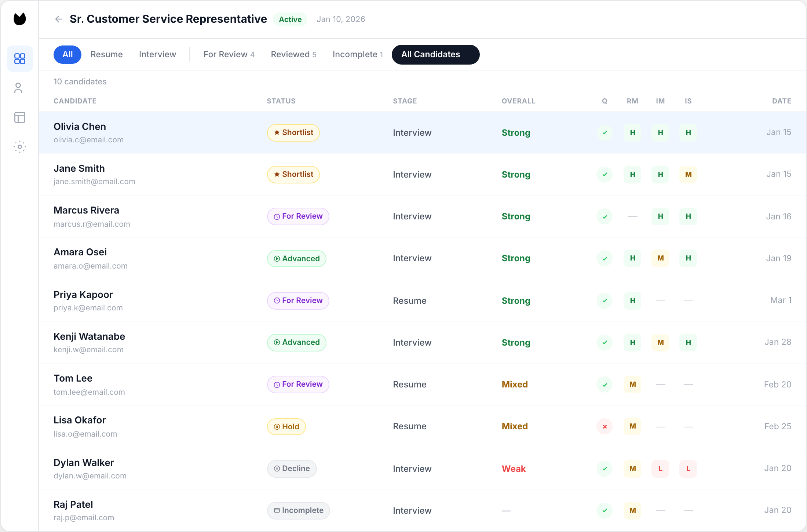The width and height of the screenshot is (807, 532).
Task: Click the cat logo at top left
Action: pyautogui.click(x=19, y=19)
